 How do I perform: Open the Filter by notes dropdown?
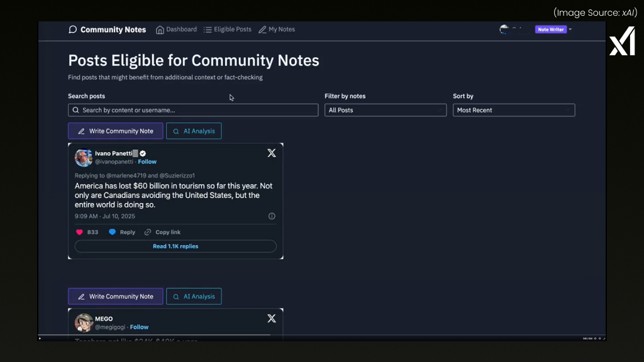click(386, 110)
